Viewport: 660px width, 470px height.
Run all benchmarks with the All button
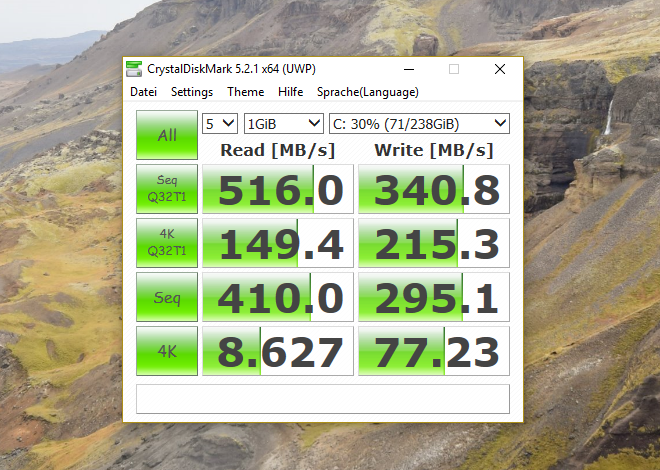(x=167, y=135)
